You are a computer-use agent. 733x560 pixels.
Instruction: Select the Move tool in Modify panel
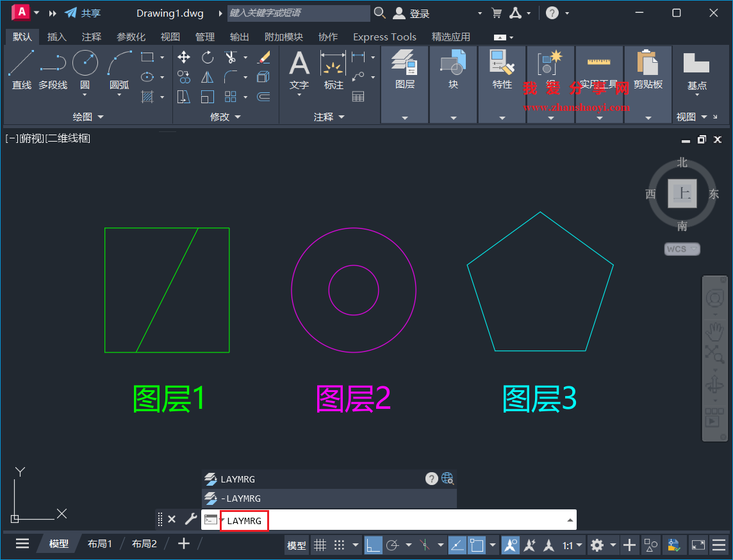[x=183, y=57]
